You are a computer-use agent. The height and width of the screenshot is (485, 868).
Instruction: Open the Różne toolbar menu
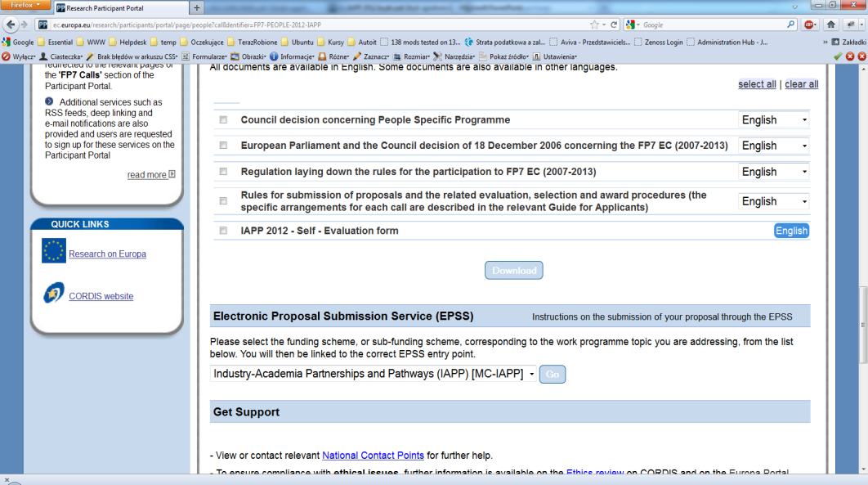[333, 56]
